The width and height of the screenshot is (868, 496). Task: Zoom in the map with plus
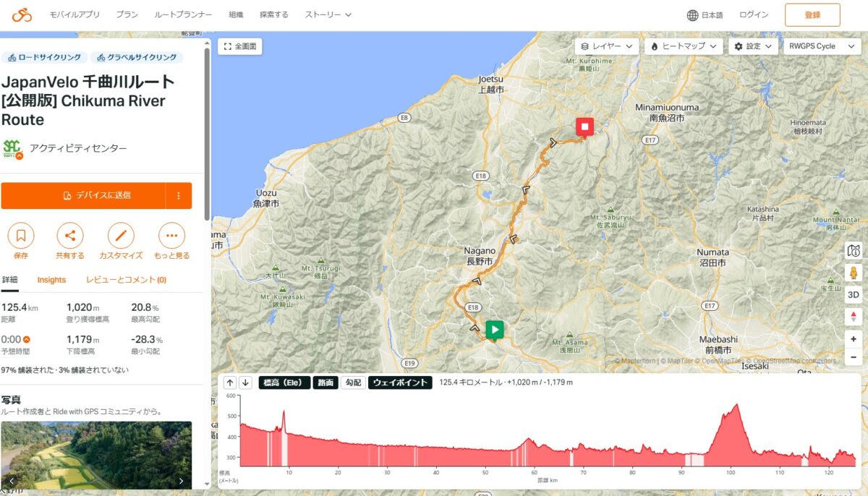click(x=854, y=338)
